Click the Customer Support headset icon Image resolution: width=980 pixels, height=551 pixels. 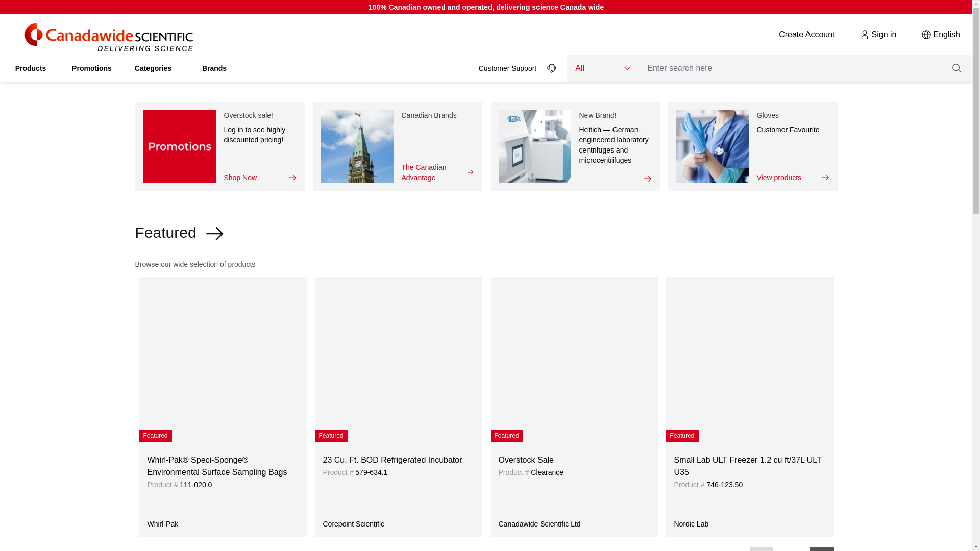552,68
